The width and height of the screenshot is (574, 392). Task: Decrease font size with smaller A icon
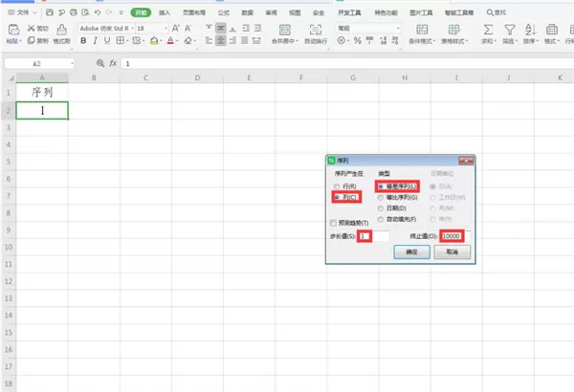click(188, 28)
